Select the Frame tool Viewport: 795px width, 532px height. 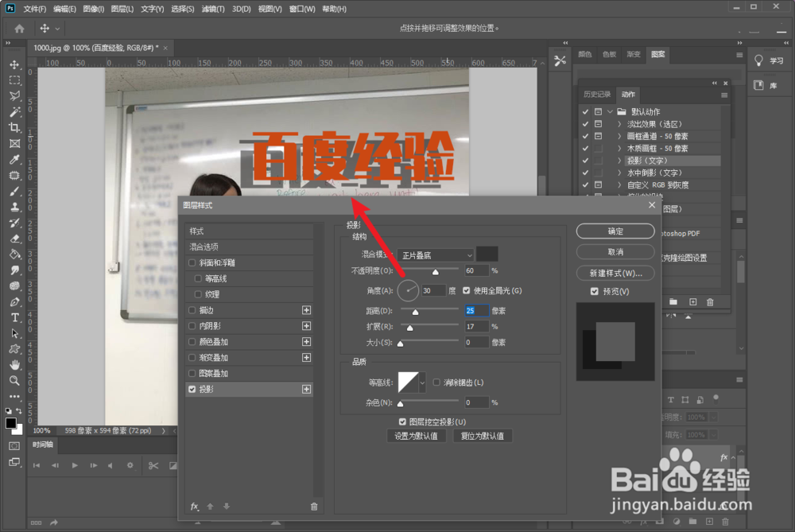coord(14,143)
